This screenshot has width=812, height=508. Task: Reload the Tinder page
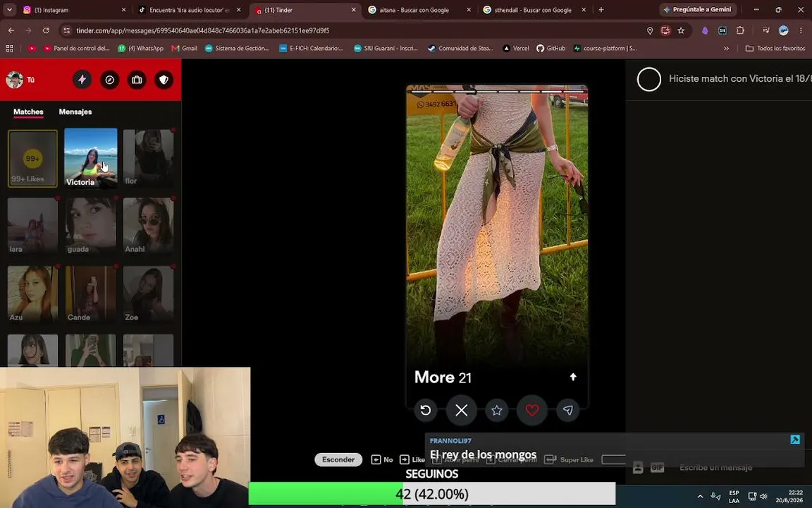tap(46, 30)
